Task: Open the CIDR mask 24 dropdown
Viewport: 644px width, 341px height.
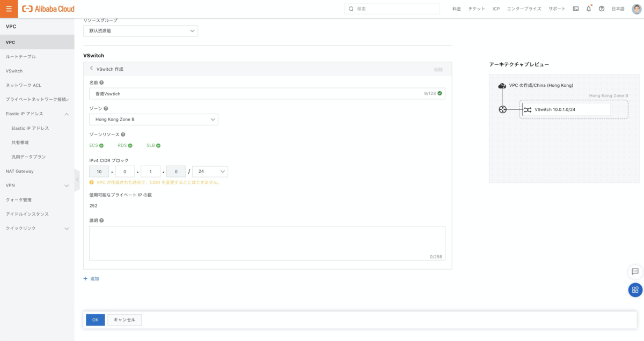Action: [x=210, y=172]
